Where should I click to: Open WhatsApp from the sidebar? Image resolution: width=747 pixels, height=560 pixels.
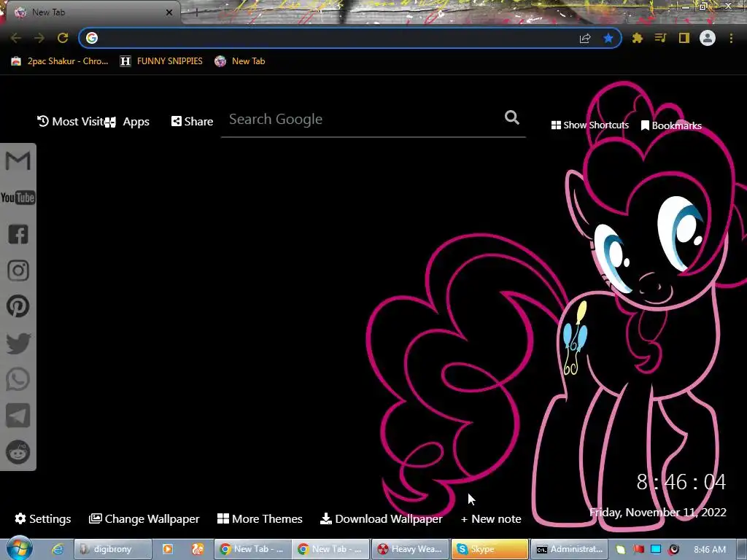click(x=18, y=379)
